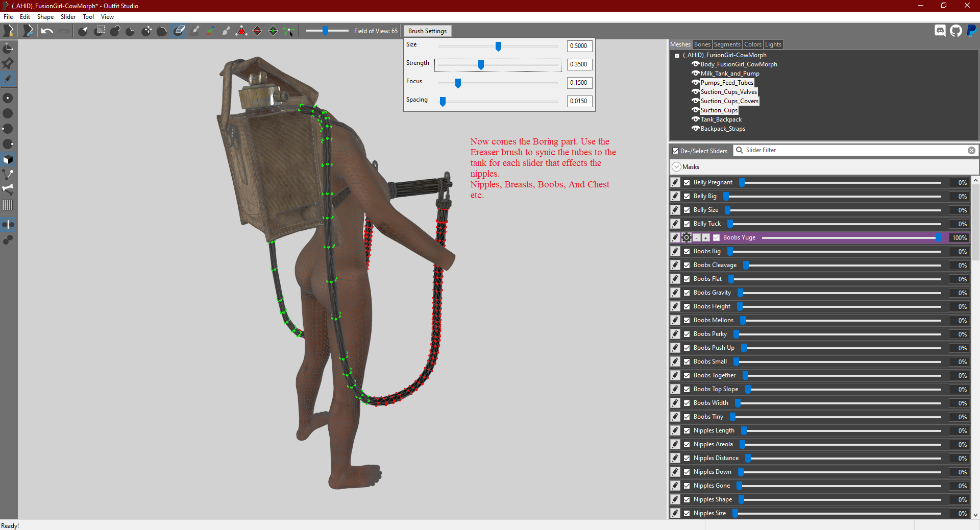Viewport: 980px width, 530px height.
Task: Toggle visibility of Tank_Backpack mesh
Action: point(695,119)
